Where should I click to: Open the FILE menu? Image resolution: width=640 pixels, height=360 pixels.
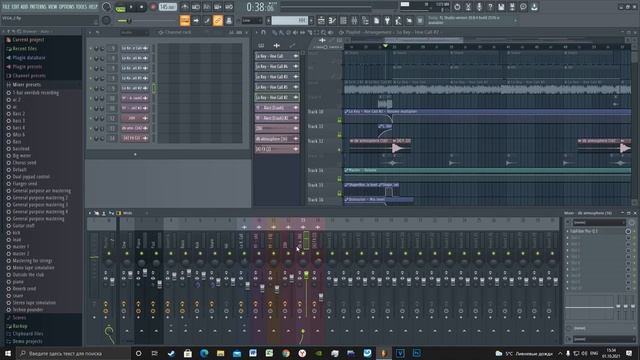point(6,7)
